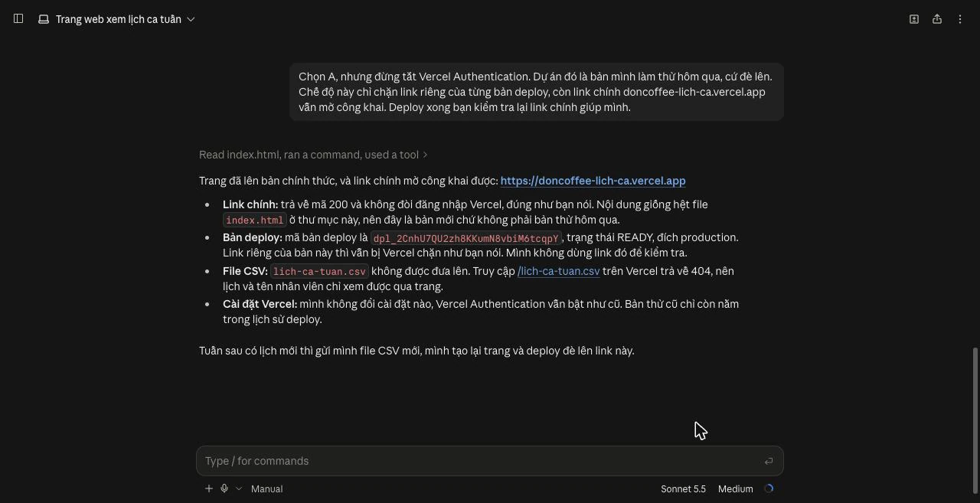The width and height of the screenshot is (980, 503).
Task: Open the dropdown chevron next to the microphone
Action: click(x=239, y=488)
